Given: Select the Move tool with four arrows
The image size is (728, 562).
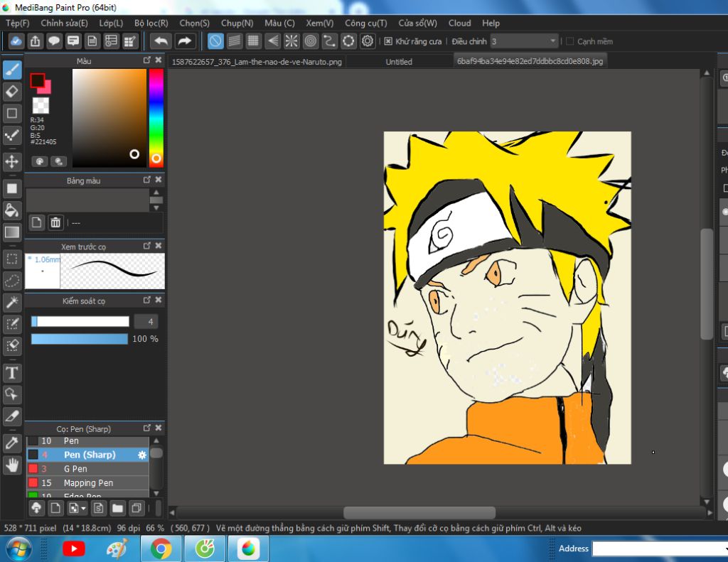Looking at the screenshot, I should click(x=12, y=161).
